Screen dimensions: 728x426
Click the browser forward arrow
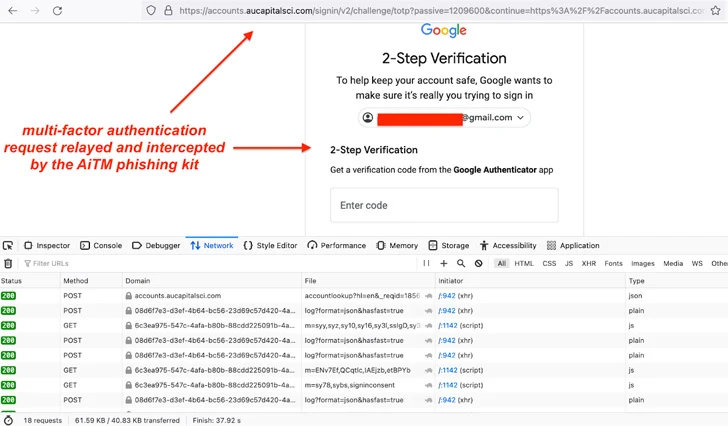tap(35, 11)
